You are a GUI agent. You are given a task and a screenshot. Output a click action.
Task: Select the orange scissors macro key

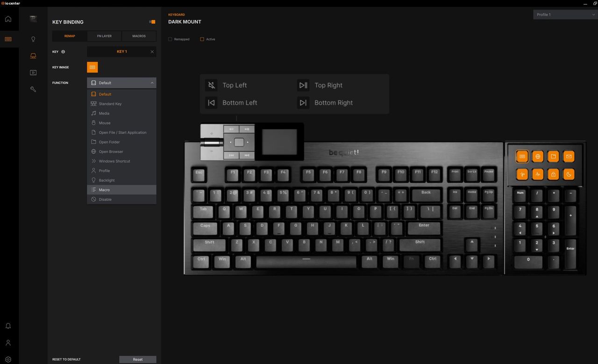coord(522,174)
